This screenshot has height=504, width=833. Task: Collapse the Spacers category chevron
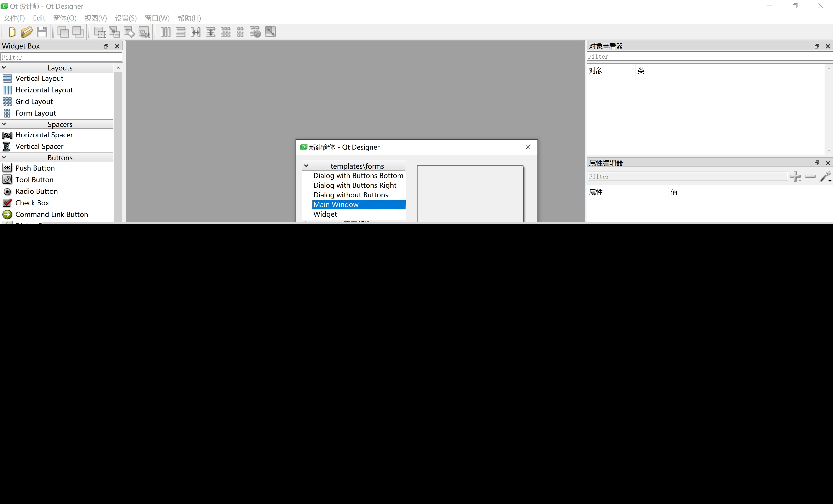point(4,124)
